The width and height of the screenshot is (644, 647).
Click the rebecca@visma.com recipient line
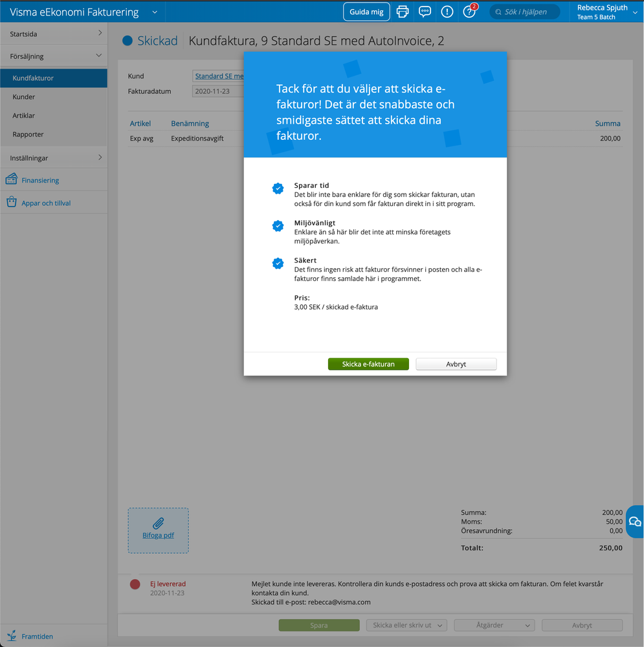(x=311, y=602)
